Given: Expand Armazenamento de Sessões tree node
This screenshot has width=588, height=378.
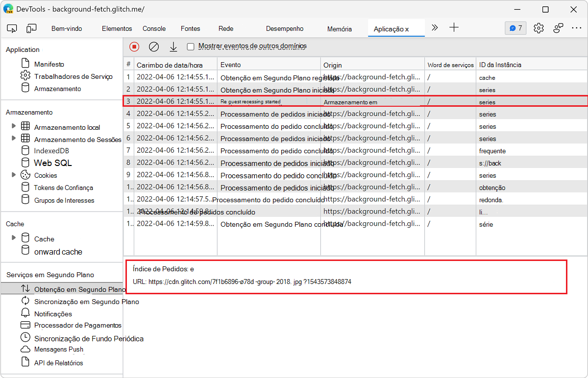Looking at the screenshot, I should click(x=14, y=139).
